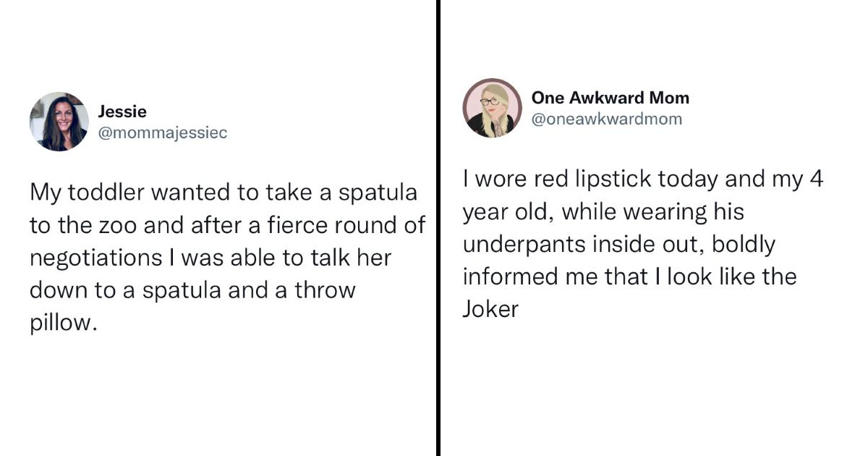Open the @mommajessiec handle
The width and height of the screenshot is (868, 456).
click(x=162, y=133)
